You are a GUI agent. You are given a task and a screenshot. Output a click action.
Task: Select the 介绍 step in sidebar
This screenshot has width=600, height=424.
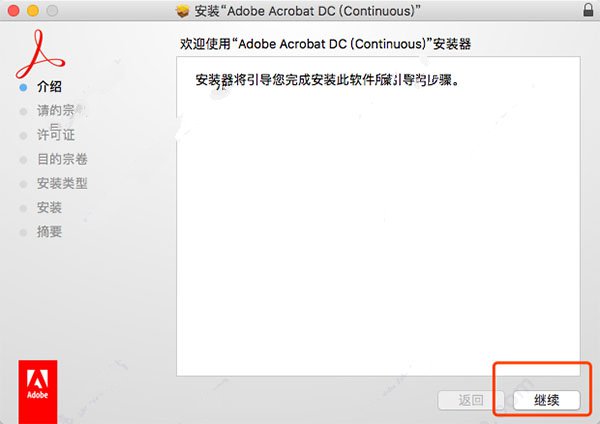[49, 87]
